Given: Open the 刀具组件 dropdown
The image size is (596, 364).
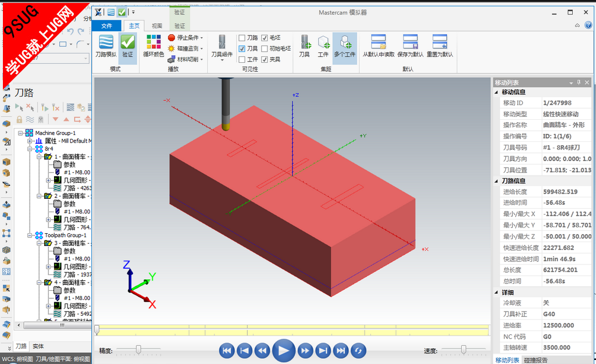Looking at the screenshot, I should [x=222, y=48].
